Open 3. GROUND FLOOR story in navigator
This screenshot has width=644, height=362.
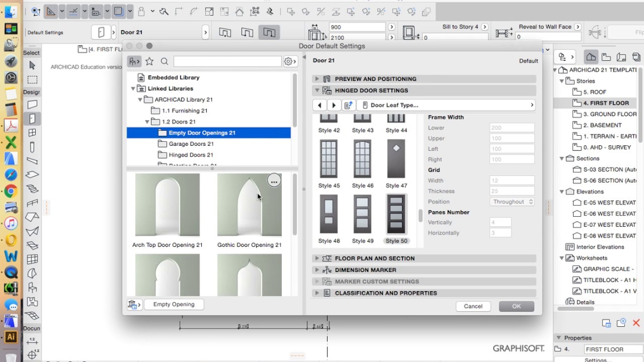tap(609, 114)
